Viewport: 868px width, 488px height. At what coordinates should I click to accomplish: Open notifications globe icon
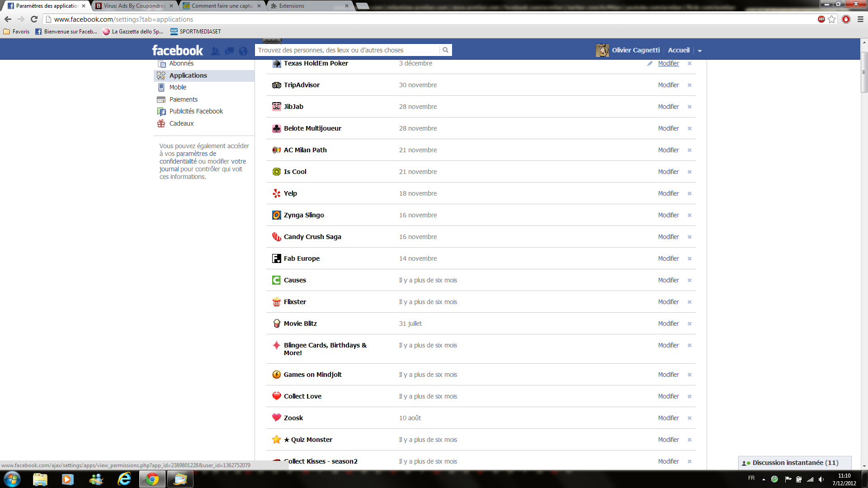click(x=243, y=51)
